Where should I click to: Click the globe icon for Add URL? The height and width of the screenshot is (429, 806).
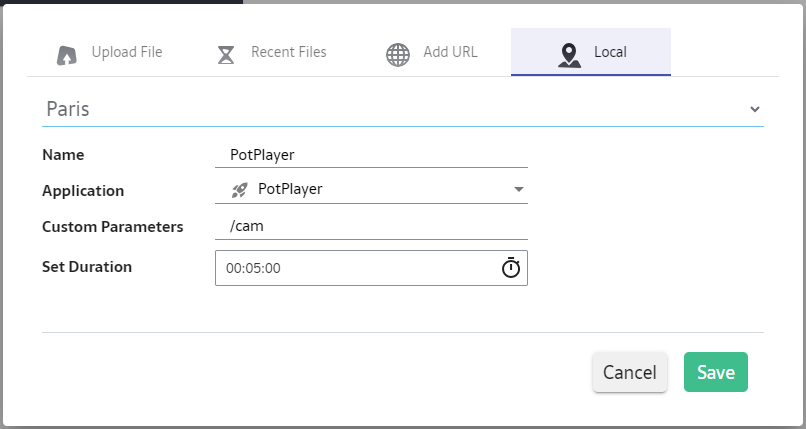398,54
